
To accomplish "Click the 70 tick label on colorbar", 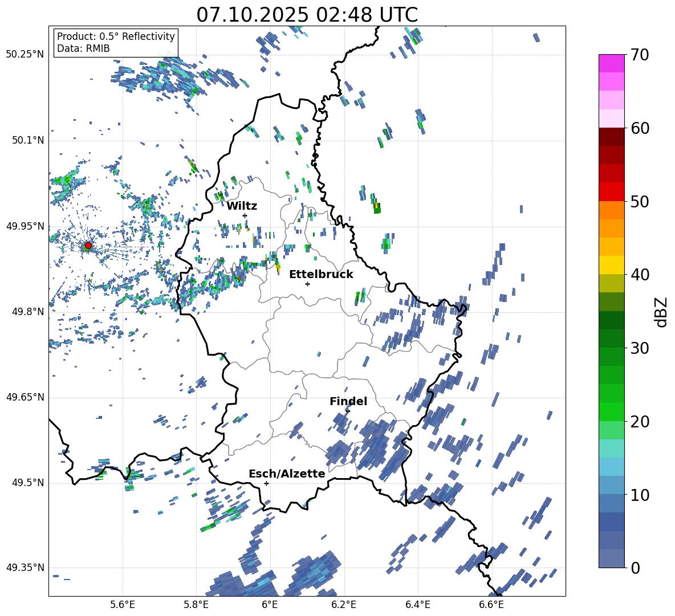I will (x=639, y=55).
